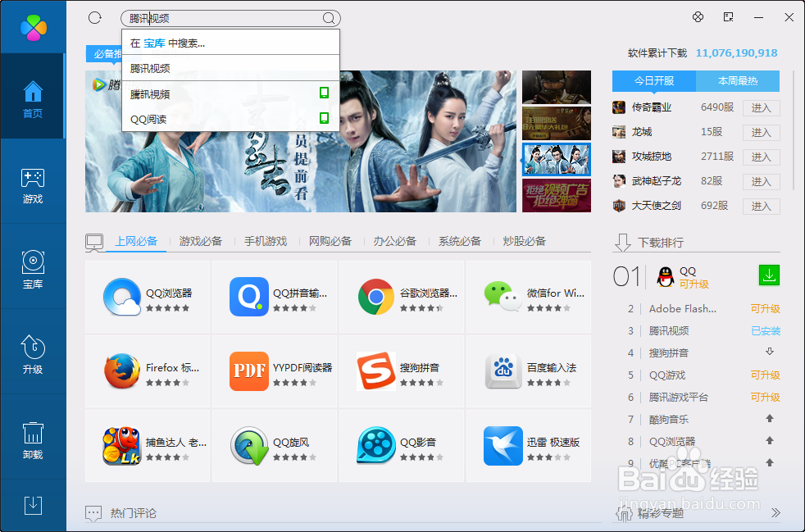Select the 手机游戏 category tab
Viewport: 805px width, 532px height.
coord(266,241)
